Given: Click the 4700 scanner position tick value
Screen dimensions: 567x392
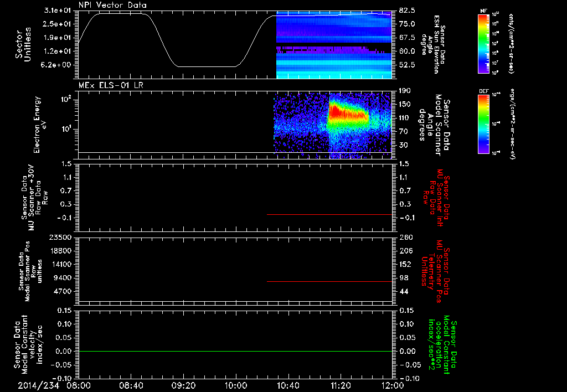Looking at the screenshot, I should tap(63, 291).
